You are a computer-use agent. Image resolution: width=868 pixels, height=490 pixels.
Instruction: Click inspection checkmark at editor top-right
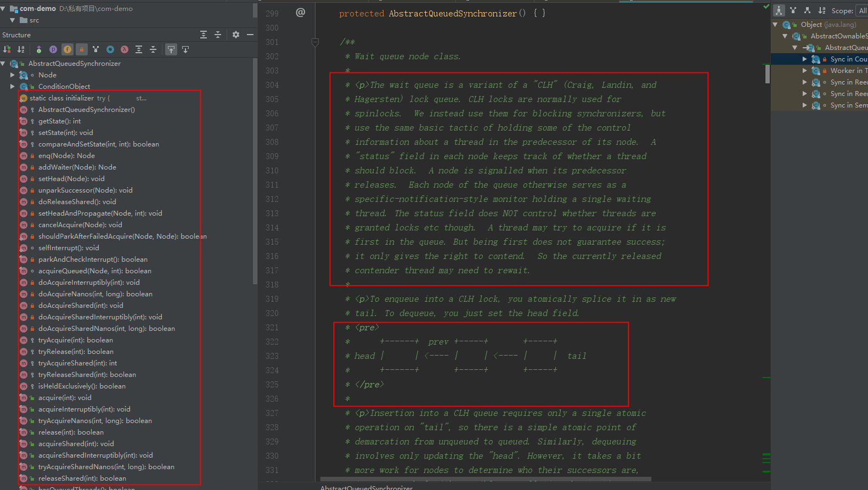(x=766, y=7)
